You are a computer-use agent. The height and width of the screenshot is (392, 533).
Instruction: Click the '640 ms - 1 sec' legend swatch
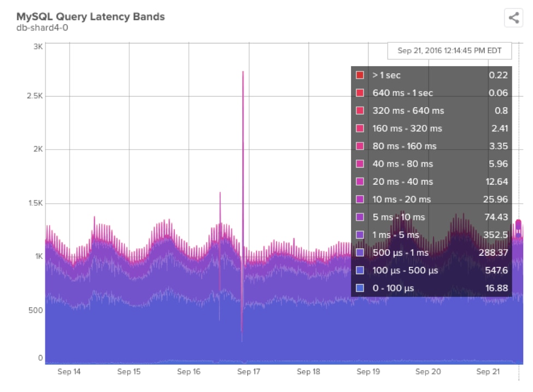360,93
